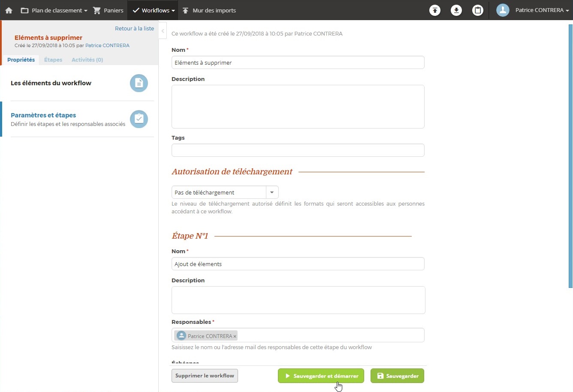Viewport: 573px width, 392px height.
Task: Click the upload icon in the top-right toolbar
Action: (435, 10)
